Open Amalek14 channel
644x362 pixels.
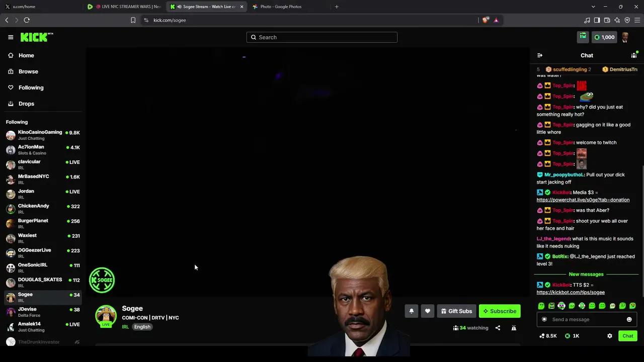(x=43, y=327)
